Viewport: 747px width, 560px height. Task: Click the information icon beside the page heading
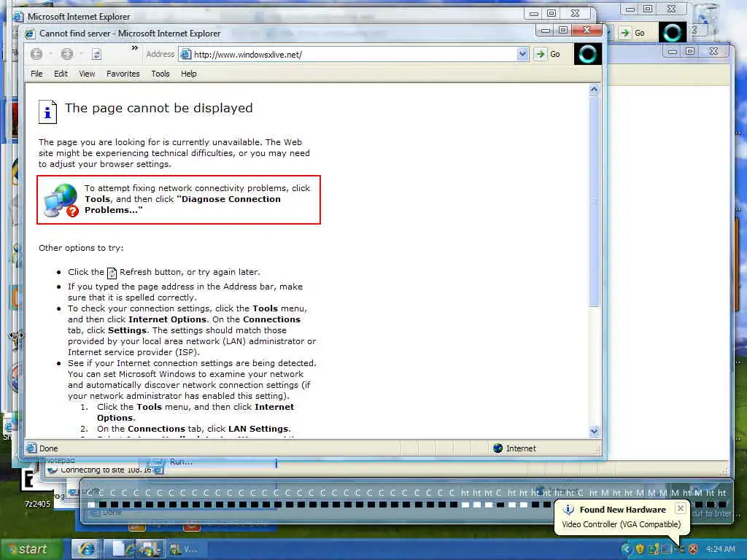point(47,112)
